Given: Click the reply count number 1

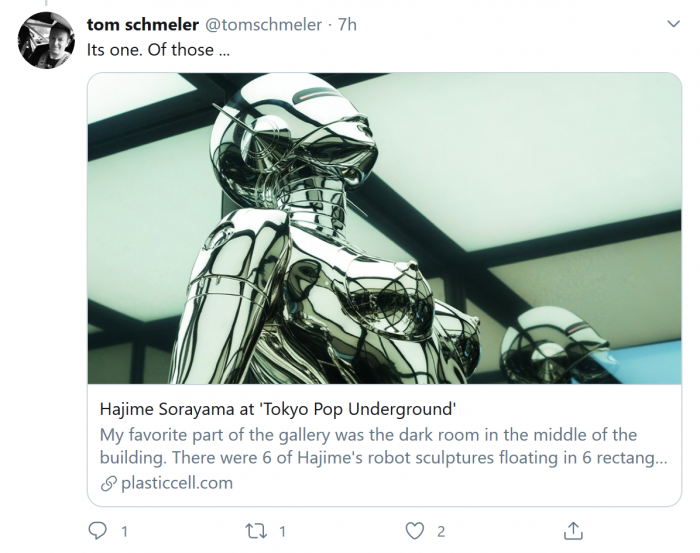Looking at the screenshot, I should (x=124, y=531).
